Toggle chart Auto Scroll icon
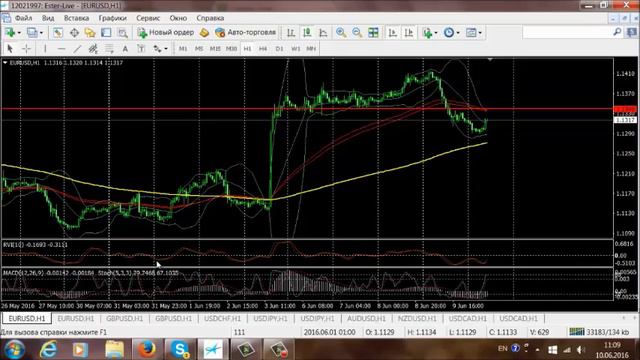This screenshot has height=360, width=640. tap(393, 33)
